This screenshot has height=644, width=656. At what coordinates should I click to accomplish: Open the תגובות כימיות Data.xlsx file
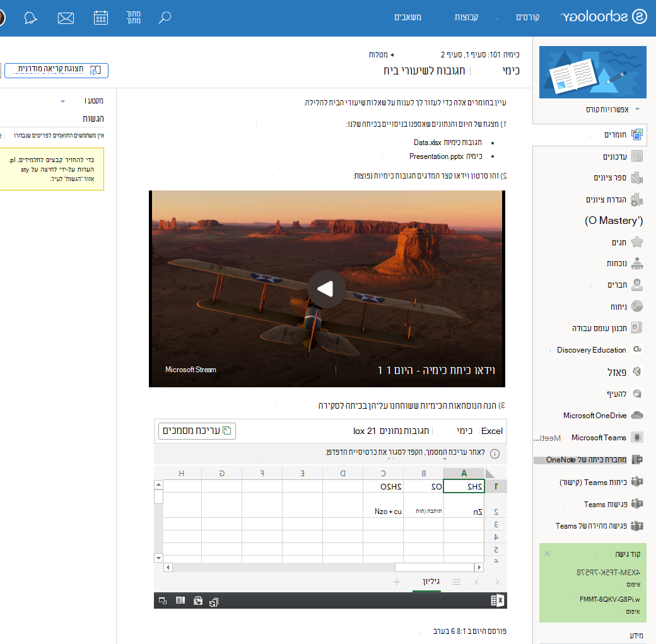pyautogui.click(x=447, y=143)
